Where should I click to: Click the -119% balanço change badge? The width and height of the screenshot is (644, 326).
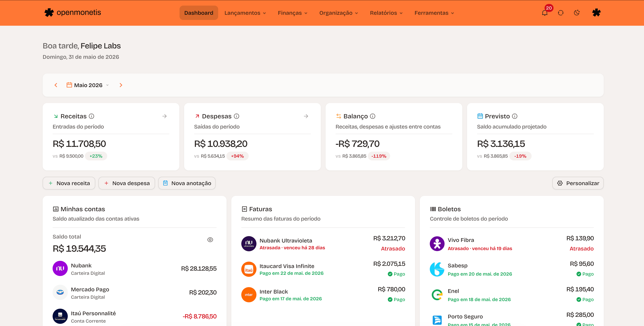379,156
